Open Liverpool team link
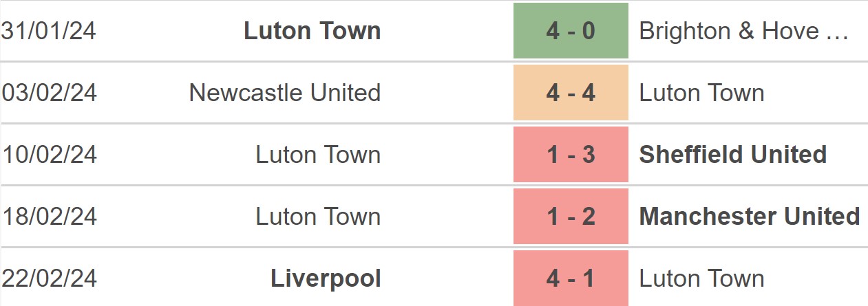This screenshot has height=306, width=868. click(x=326, y=278)
